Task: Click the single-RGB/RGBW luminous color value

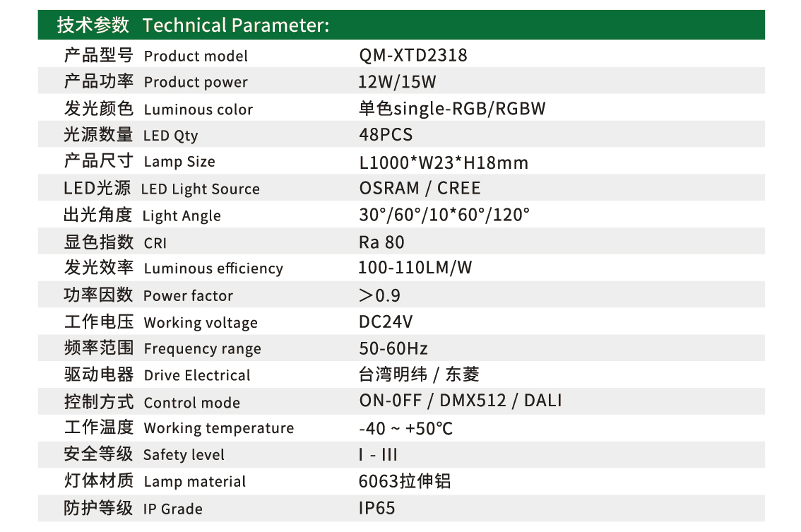Action: click(452, 109)
